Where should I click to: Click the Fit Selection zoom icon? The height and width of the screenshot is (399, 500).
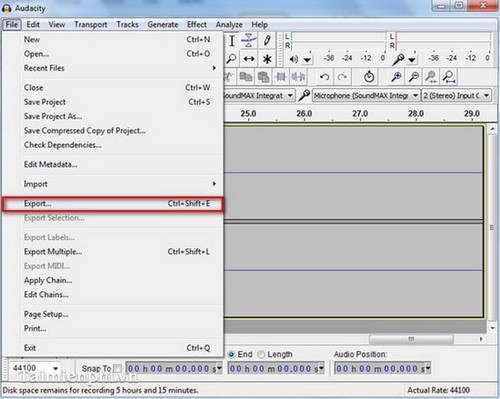(431, 77)
